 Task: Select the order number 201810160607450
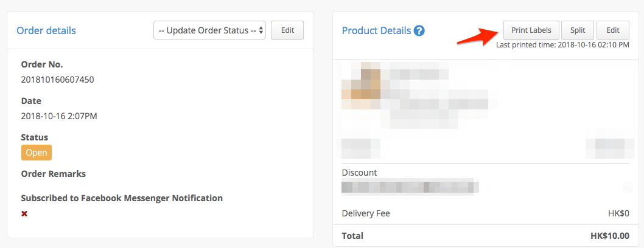click(x=57, y=80)
